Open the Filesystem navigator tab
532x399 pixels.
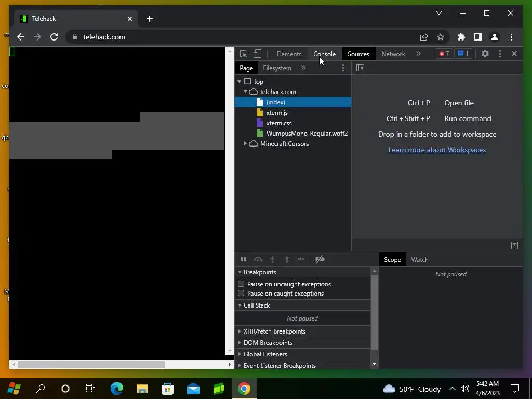click(x=277, y=68)
